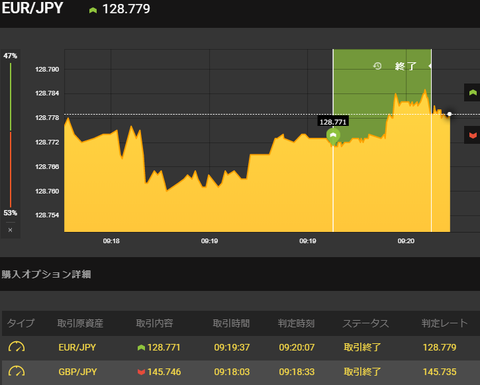
Task: Click the 128.754 price axis label
Action: point(47,215)
